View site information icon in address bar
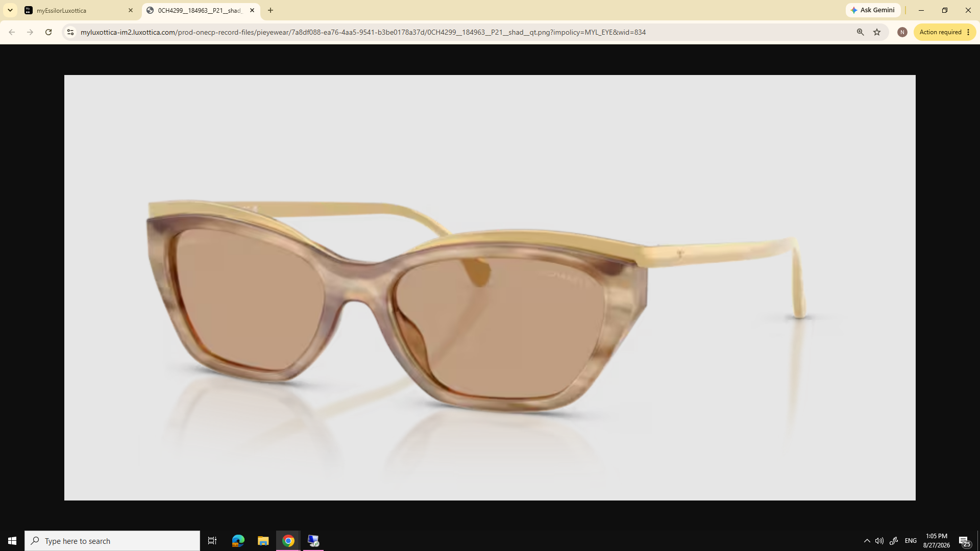The height and width of the screenshot is (551, 980). point(70,32)
